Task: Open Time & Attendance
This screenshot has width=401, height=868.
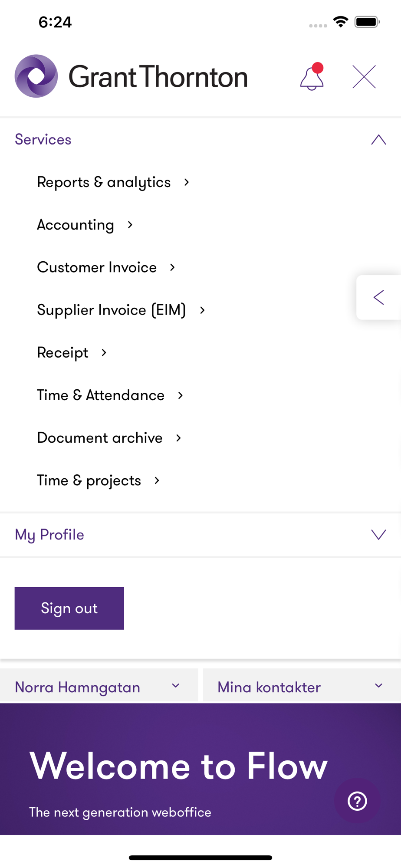Action: pos(101,395)
